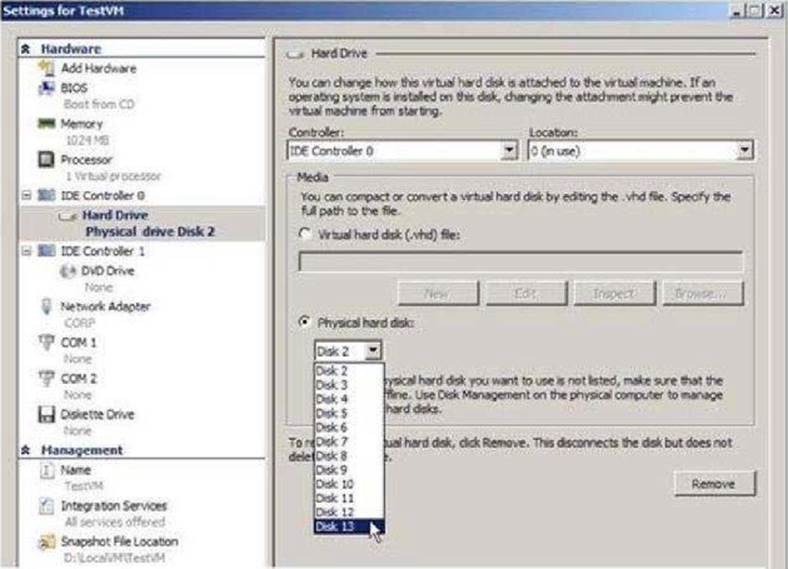Image resolution: width=788 pixels, height=569 pixels.
Task: Click the disabled Inspect button
Action: click(x=615, y=293)
